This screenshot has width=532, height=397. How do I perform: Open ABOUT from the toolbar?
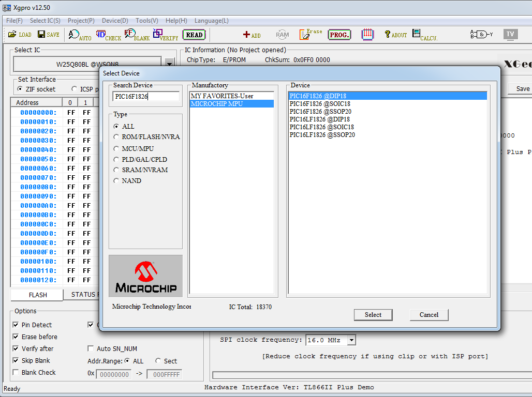point(395,35)
